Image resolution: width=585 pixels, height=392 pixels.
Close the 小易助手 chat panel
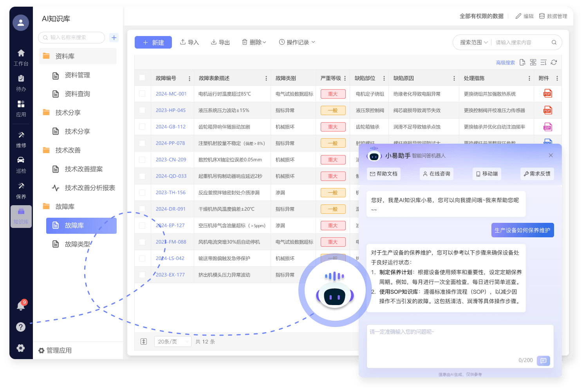tap(551, 155)
